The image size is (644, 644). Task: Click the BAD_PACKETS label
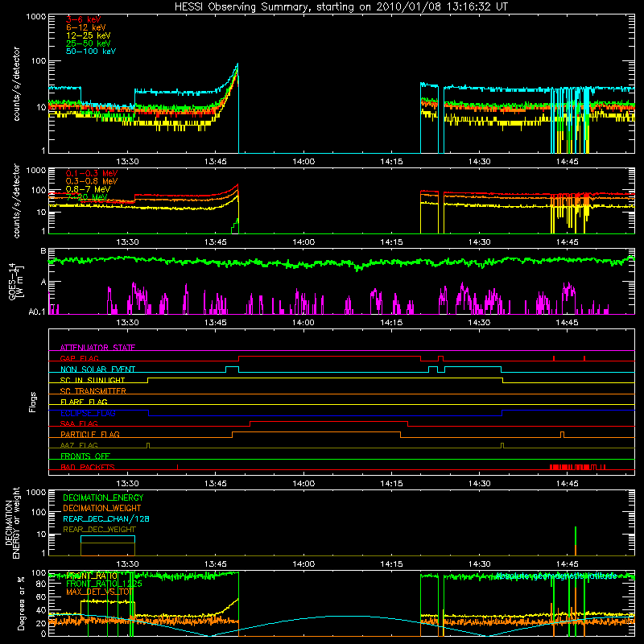[x=88, y=467]
